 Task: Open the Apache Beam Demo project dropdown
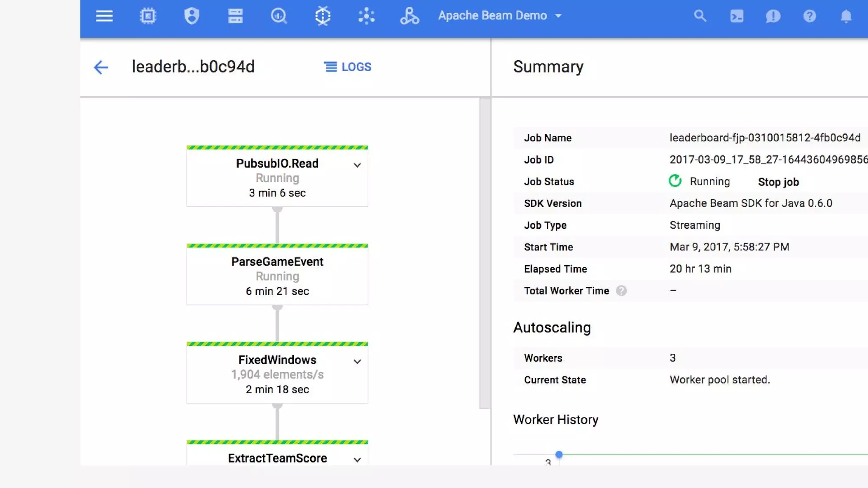[500, 16]
